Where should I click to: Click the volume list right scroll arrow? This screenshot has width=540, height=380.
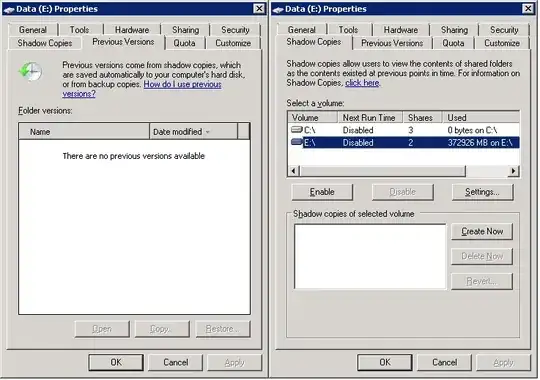(x=513, y=171)
